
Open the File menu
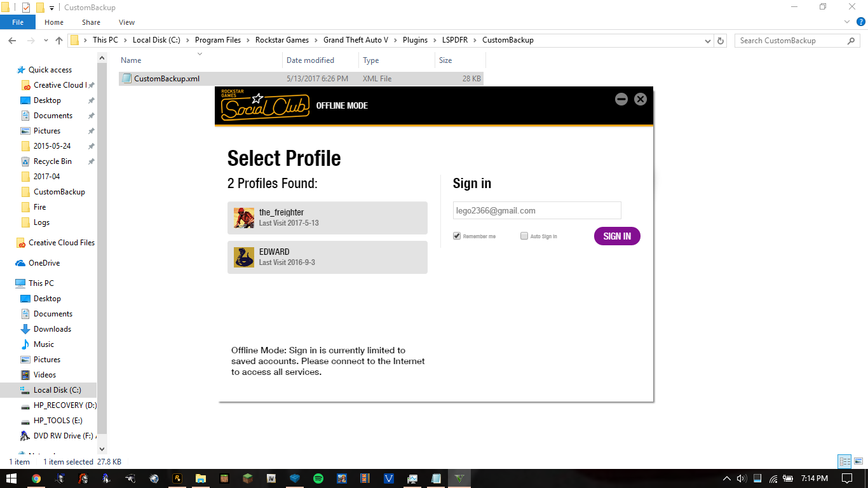pos(18,22)
